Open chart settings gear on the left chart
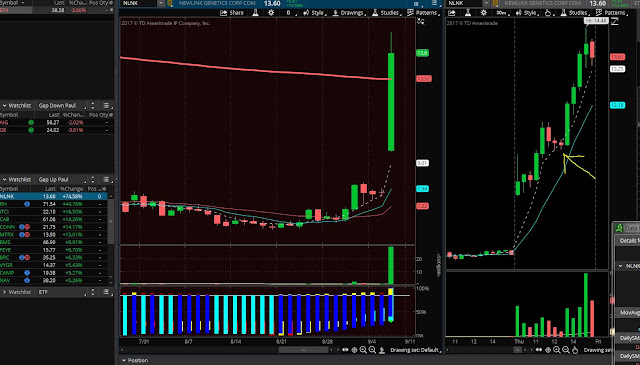This screenshot has height=365, width=640. pyautogui.click(x=271, y=13)
